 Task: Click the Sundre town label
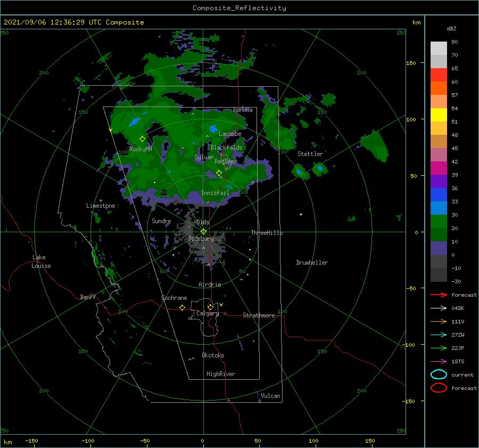pos(161,221)
